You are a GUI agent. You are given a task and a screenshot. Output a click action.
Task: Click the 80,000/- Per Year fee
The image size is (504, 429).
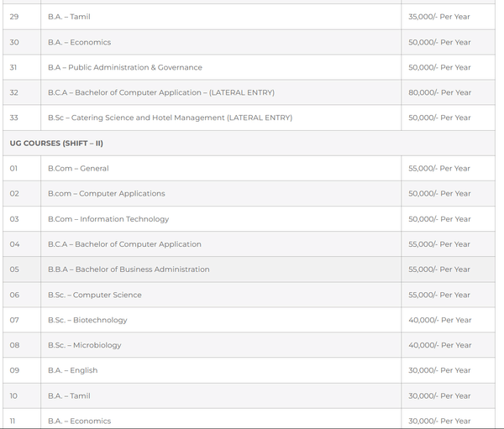click(439, 92)
